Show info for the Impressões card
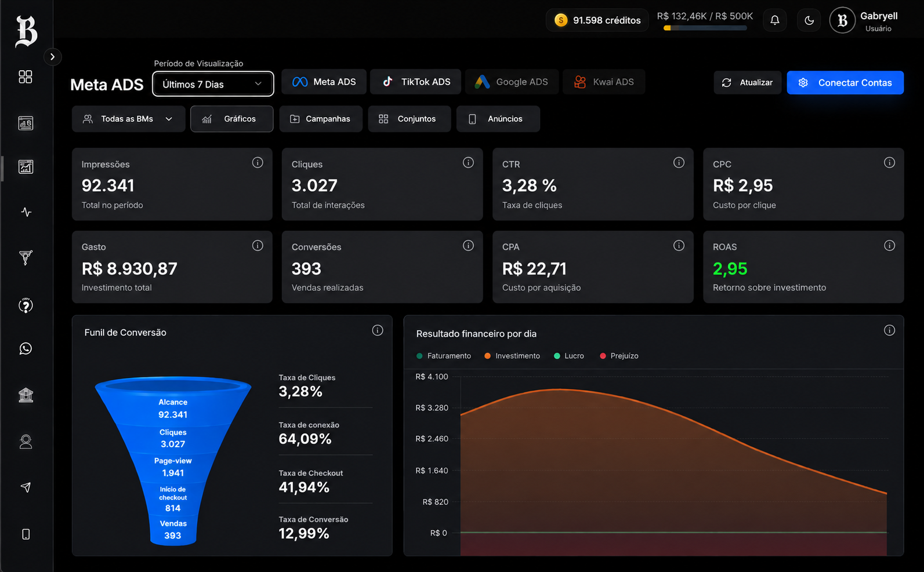924x572 pixels. coord(258,163)
